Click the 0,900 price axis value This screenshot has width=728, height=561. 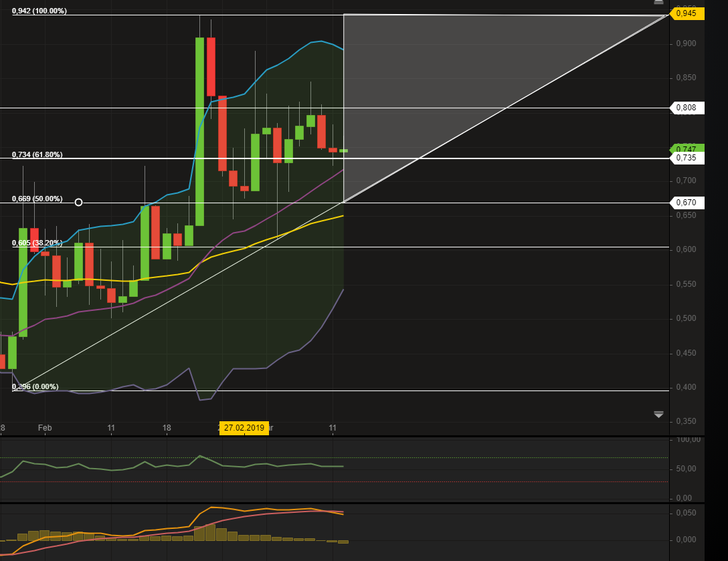tap(686, 43)
